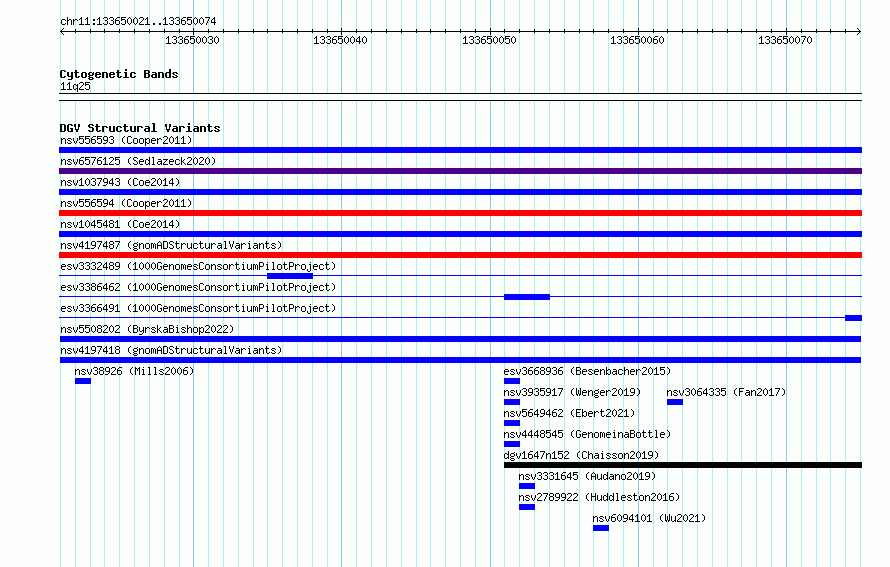Click nsv556594 (Cooper2011) label
Viewport: 890px width, 567px height.
tap(126, 203)
